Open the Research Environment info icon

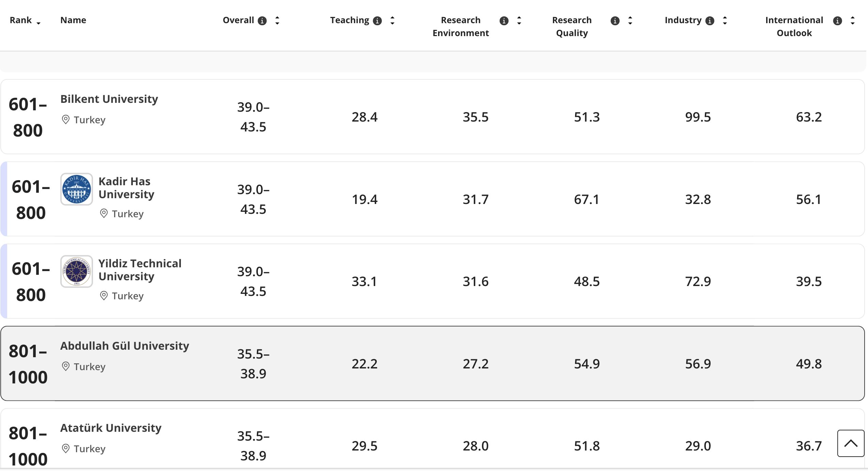coord(504,21)
